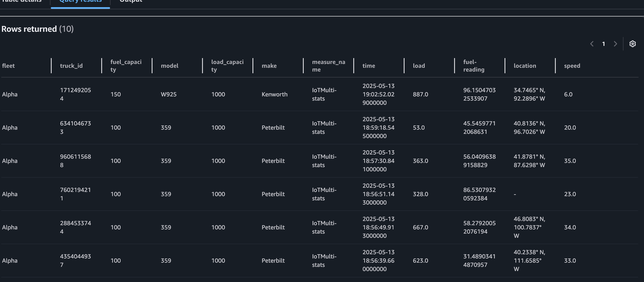Switch to the Query results tab
Image resolution: width=644 pixels, height=282 pixels.
click(x=80, y=1)
